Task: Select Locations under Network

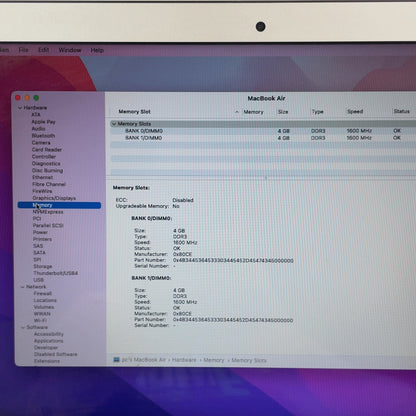Action: point(45,300)
